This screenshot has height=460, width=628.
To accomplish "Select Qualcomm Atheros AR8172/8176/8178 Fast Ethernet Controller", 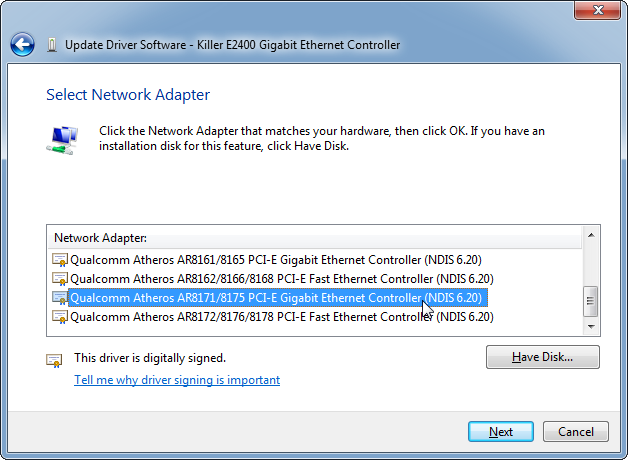I will [282, 317].
